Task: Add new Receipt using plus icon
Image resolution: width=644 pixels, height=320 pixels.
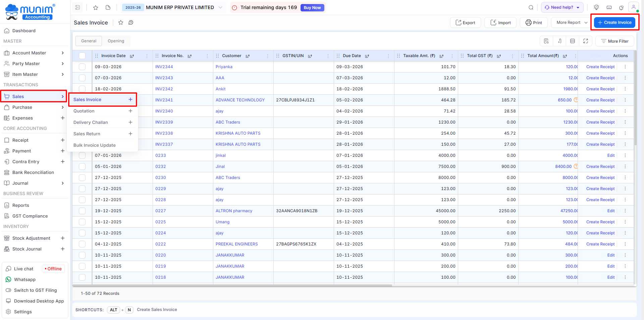Action: pos(62,140)
